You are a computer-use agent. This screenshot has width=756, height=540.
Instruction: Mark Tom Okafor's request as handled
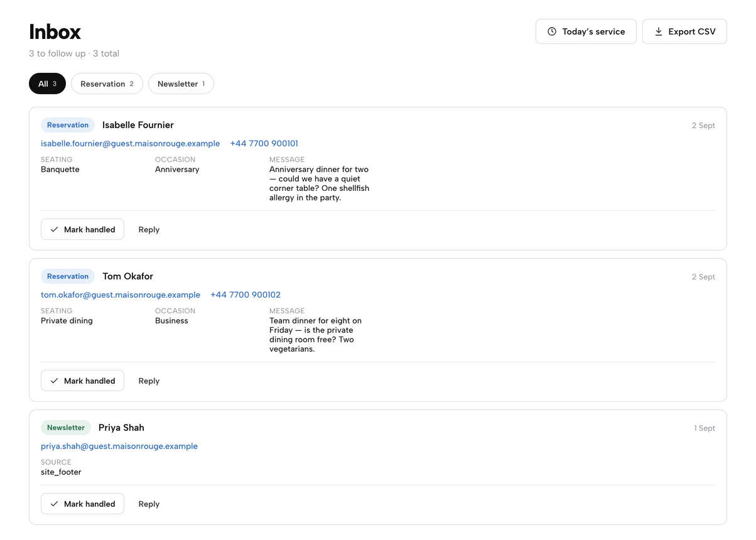pyautogui.click(x=82, y=381)
